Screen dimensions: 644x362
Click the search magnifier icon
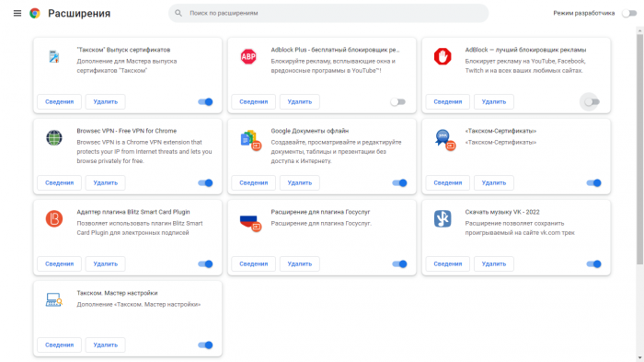click(178, 13)
